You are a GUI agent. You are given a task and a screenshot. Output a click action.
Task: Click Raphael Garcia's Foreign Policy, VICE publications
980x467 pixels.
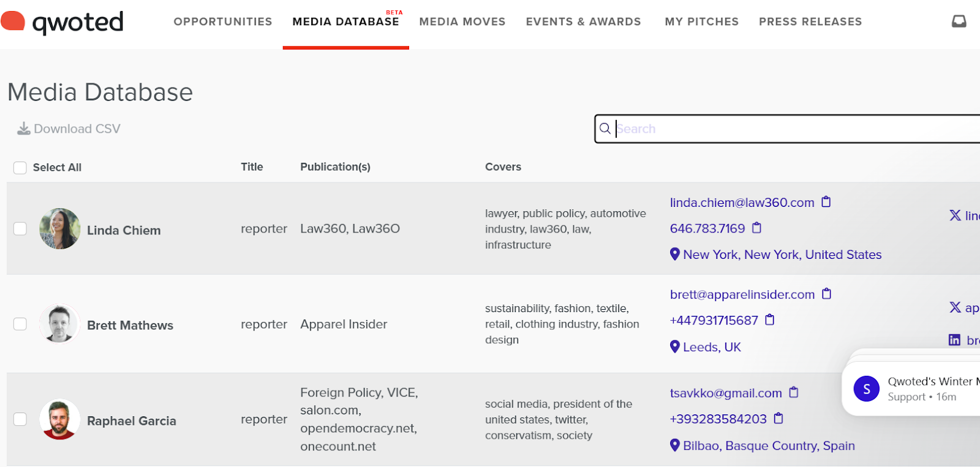click(x=359, y=419)
